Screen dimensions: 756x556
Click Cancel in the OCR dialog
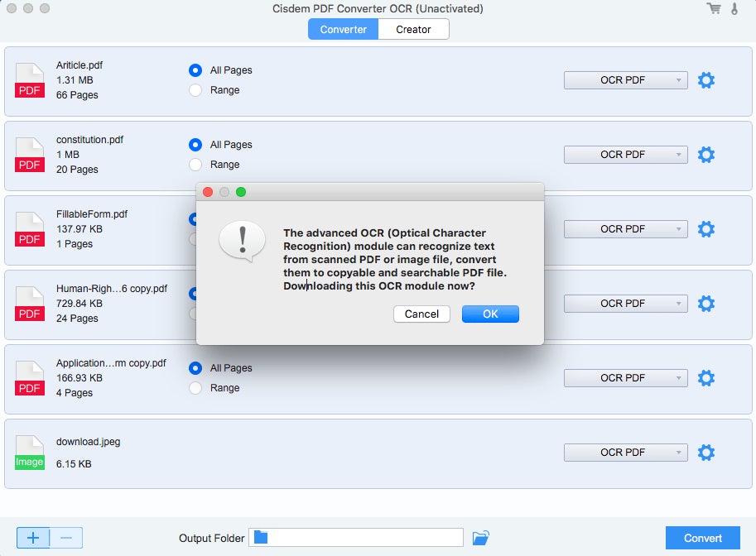[x=421, y=314]
